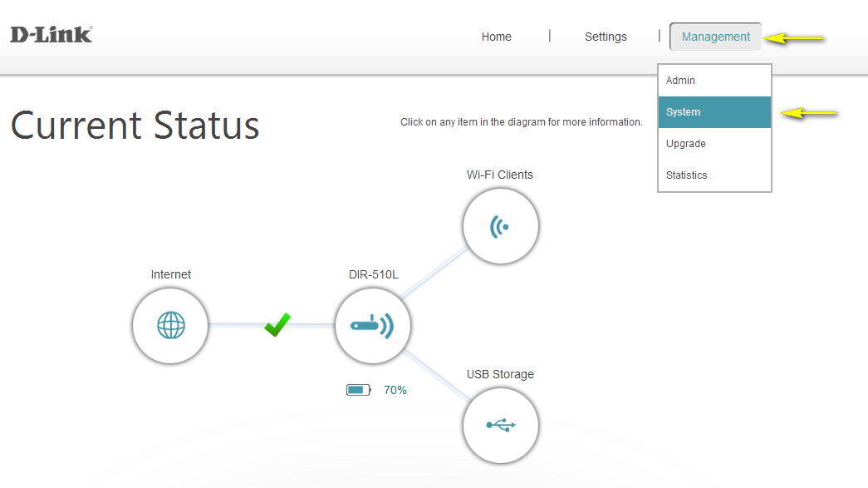
Task: Click the router battery level icon
Action: click(x=359, y=390)
